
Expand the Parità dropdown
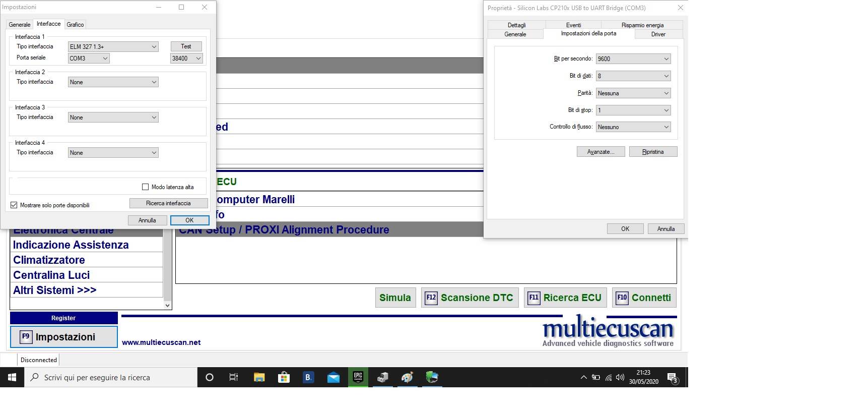(633, 93)
